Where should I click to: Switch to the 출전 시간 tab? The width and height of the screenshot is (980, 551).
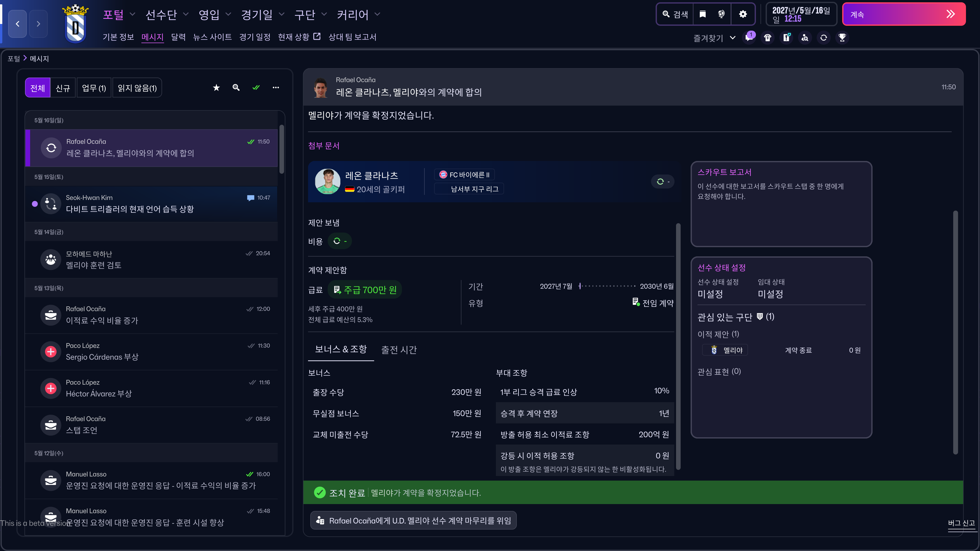(x=399, y=349)
